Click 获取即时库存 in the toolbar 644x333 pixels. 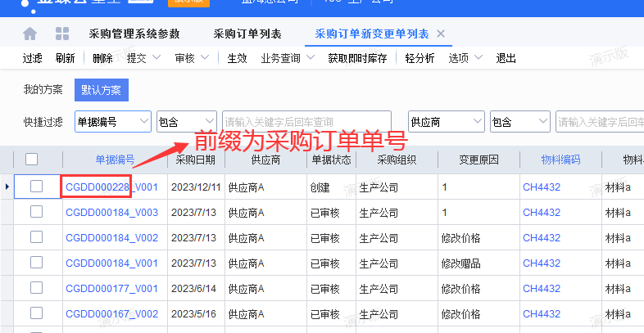[357, 58]
